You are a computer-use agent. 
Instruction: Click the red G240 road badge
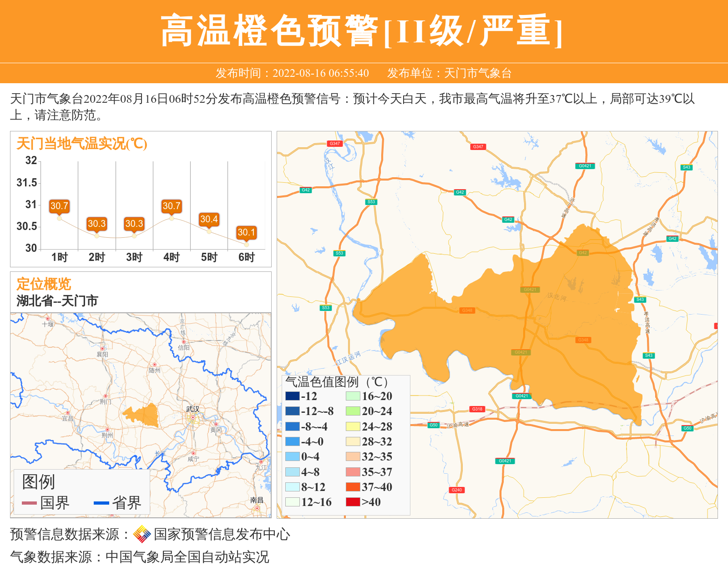click(x=456, y=490)
